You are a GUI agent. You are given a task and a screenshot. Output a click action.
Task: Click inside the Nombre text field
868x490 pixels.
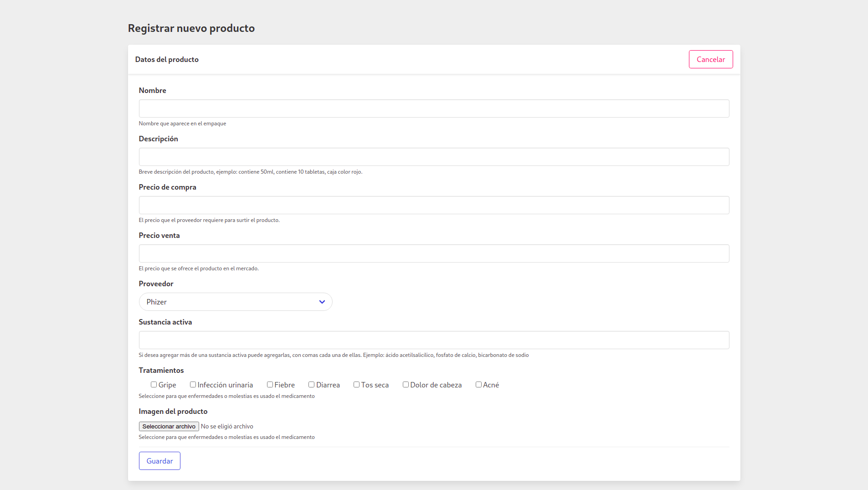coord(433,108)
